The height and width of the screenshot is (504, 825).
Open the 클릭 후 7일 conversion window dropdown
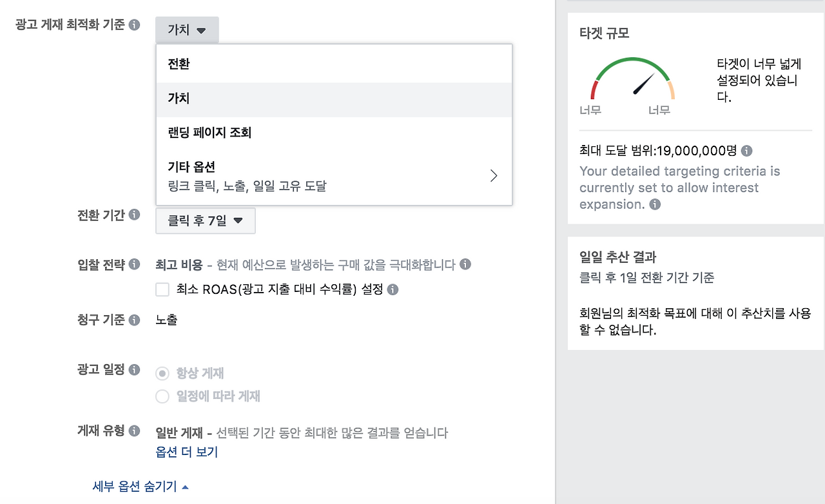205,220
